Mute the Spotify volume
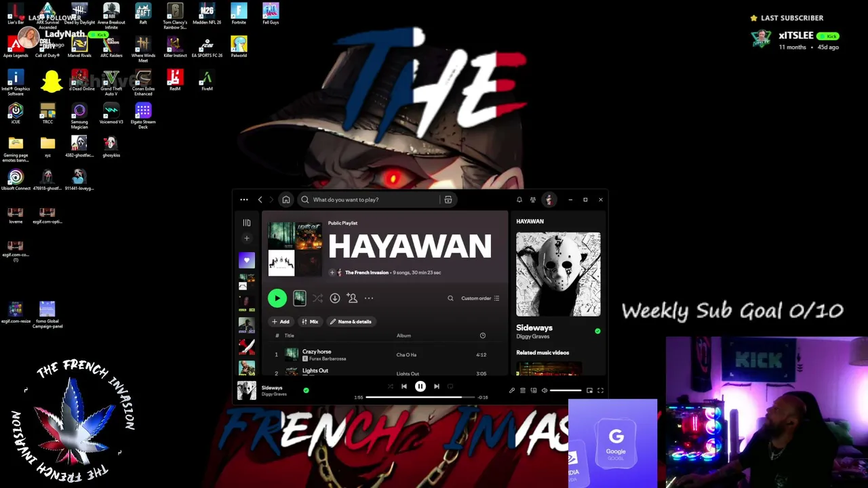Screen dimensions: 868x488 click(x=545, y=390)
